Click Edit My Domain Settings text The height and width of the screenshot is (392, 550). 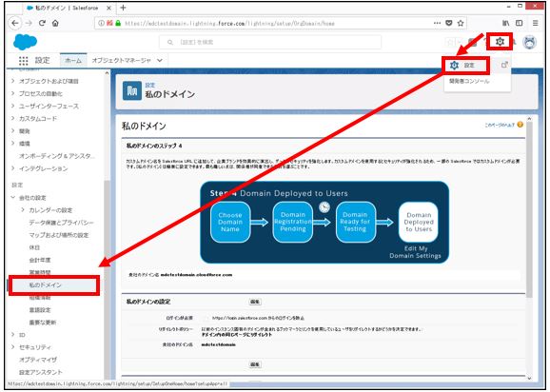(x=415, y=252)
